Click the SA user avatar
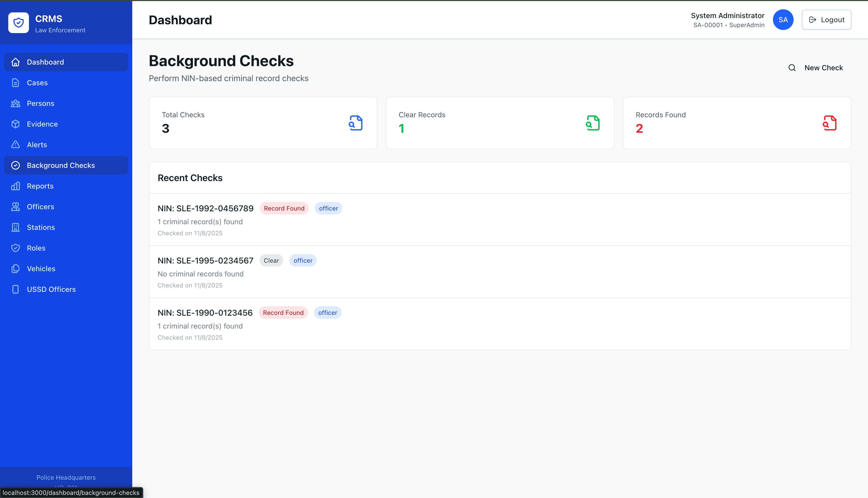This screenshot has height=498, width=868. (x=783, y=20)
